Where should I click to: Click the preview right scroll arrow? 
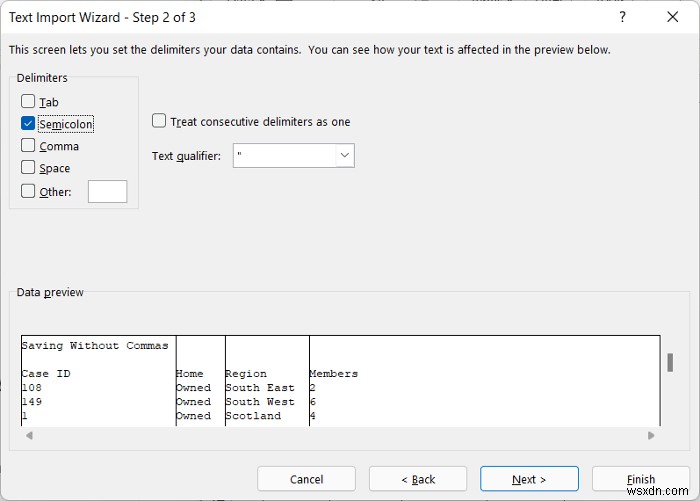pos(651,435)
